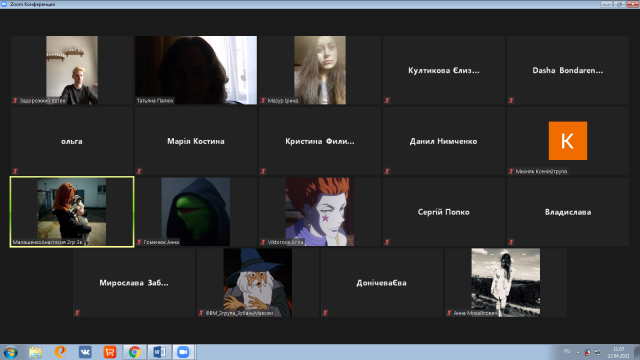The image size is (640, 360).
Task: Click the name Марія Костина
Action: pyautogui.click(x=196, y=141)
